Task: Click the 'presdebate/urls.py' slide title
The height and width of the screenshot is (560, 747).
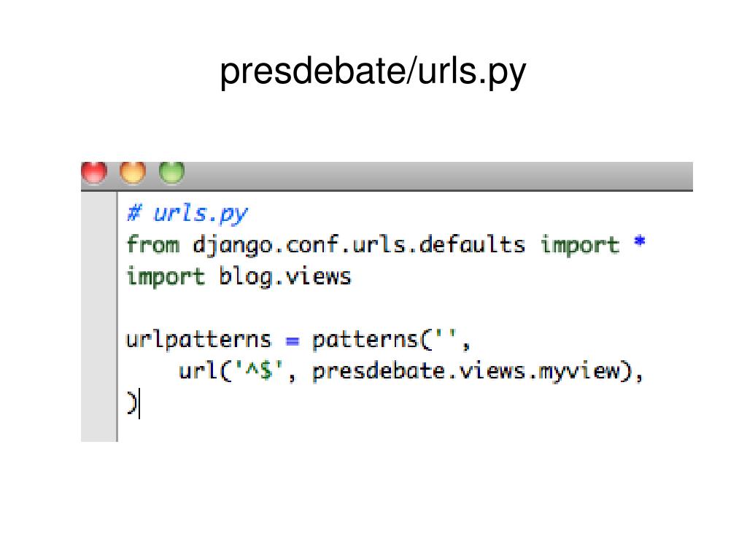Action: (373, 72)
